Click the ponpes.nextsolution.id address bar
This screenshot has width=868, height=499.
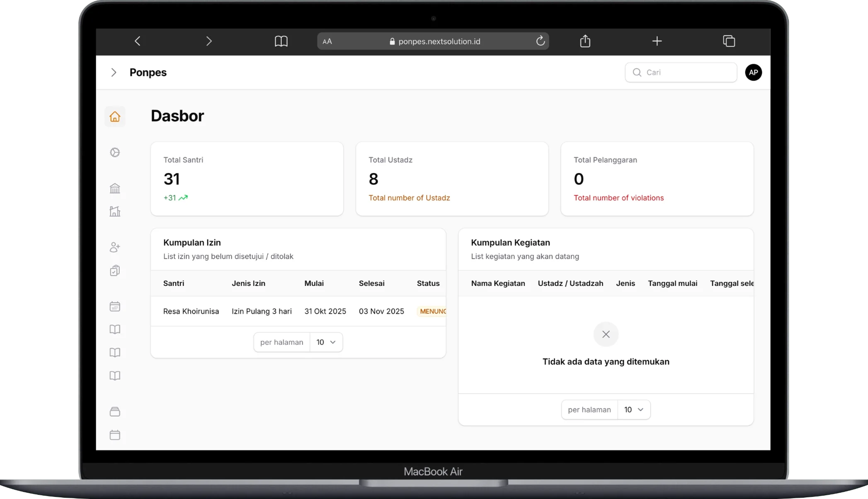[439, 41]
